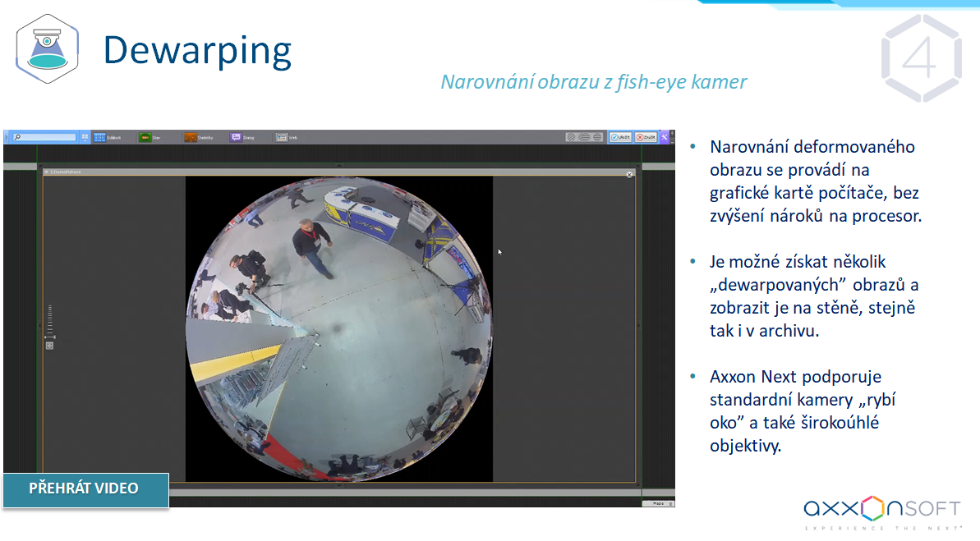This screenshot has height=541, width=980.
Task: Open the wrench settings tool icon
Action: (665, 137)
